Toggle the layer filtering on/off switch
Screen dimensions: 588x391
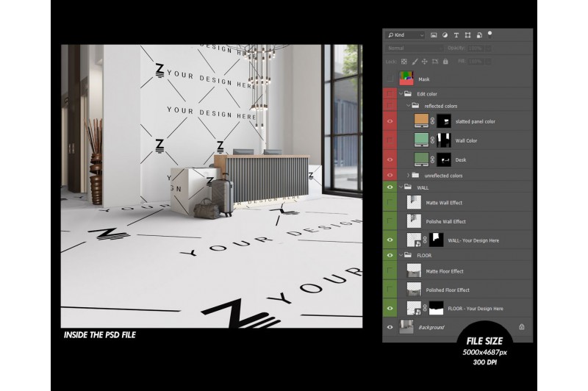490,35
